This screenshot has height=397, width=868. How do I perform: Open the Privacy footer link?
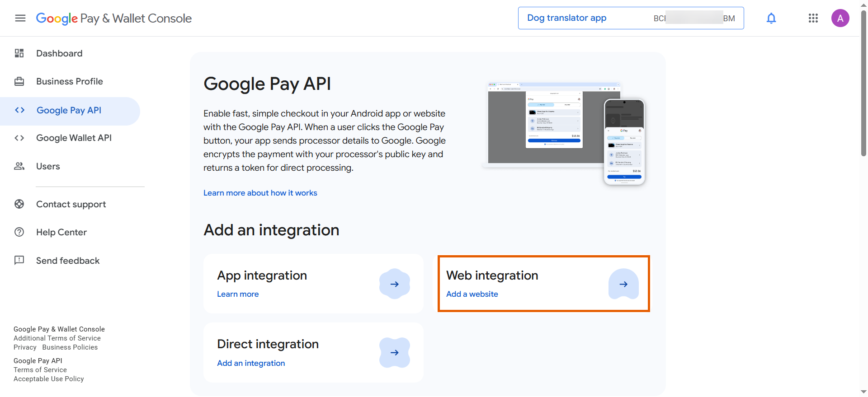(x=25, y=347)
